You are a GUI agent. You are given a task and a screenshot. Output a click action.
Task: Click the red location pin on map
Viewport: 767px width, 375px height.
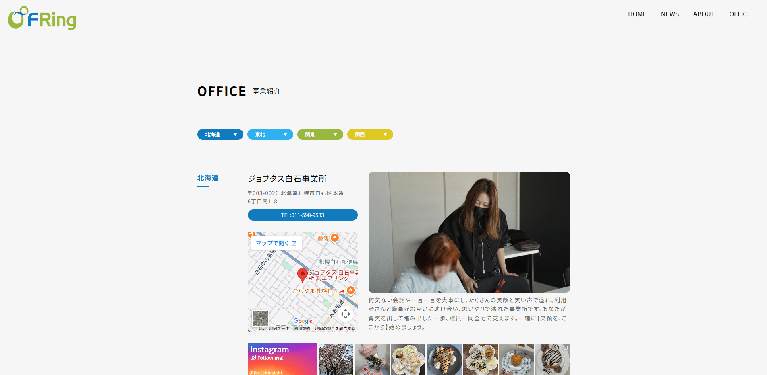[302, 275]
